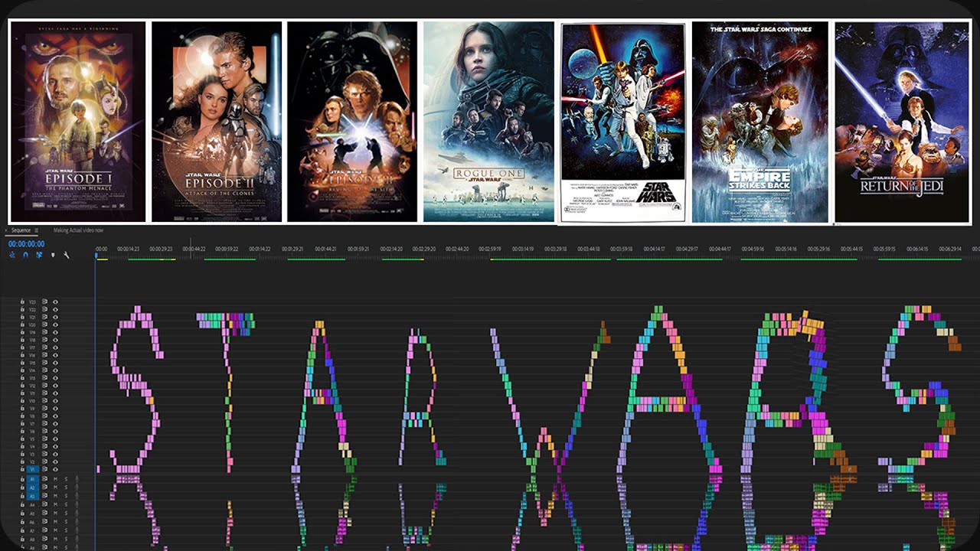Open Timeline Display Settings wrench

[66, 255]
